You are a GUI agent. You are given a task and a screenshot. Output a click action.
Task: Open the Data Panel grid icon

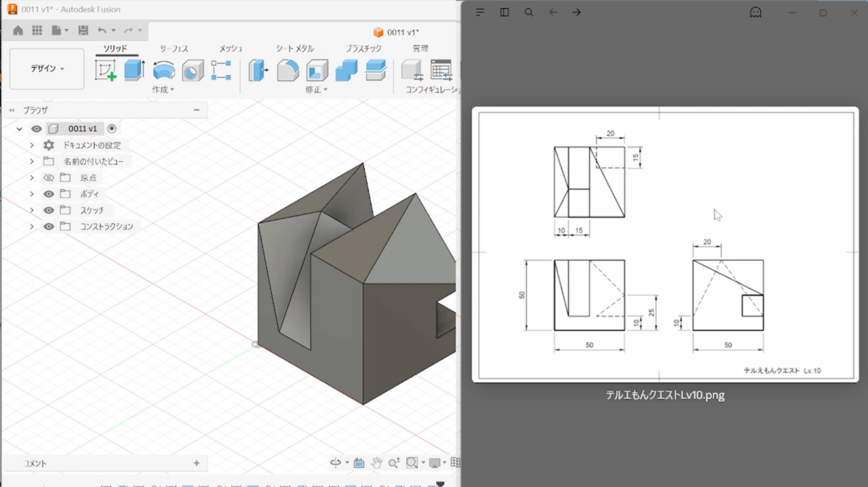[x=37, y=31]
